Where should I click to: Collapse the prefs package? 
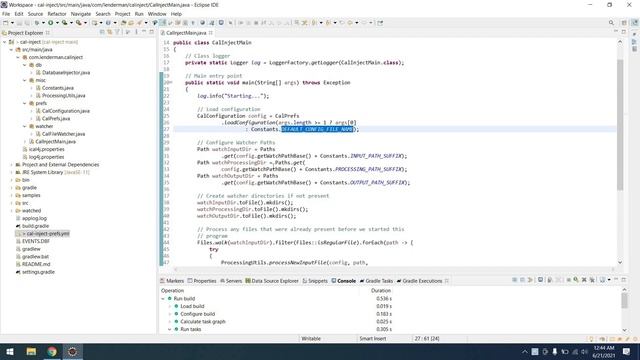pos(25,104)
